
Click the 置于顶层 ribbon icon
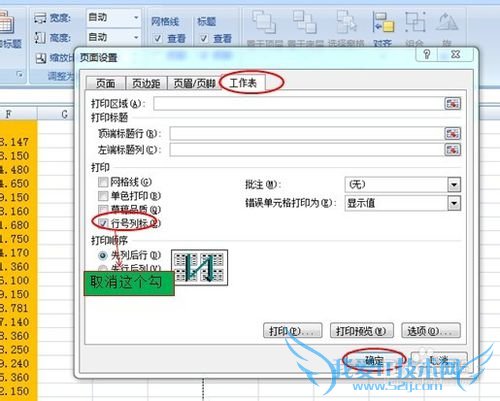[x=264, y=22]
